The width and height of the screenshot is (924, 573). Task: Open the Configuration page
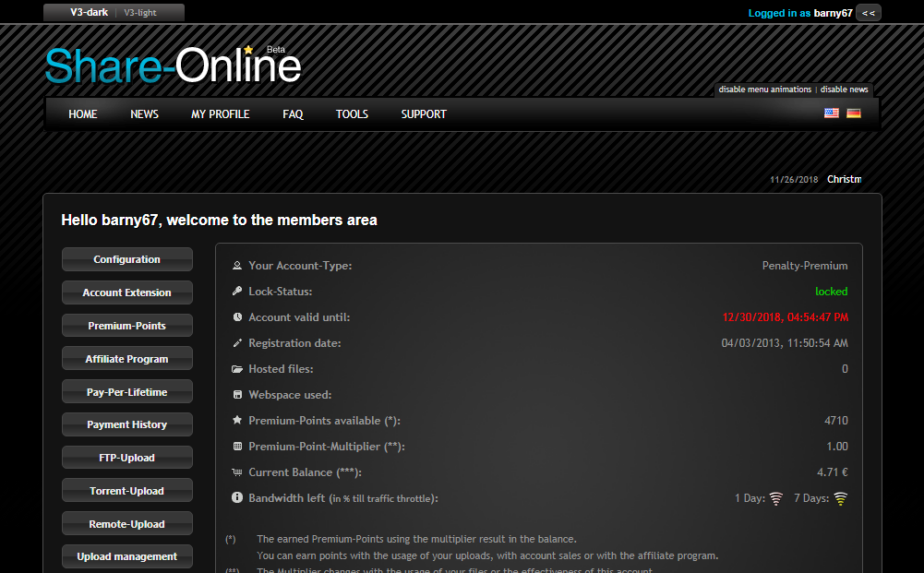pos(127,259)
